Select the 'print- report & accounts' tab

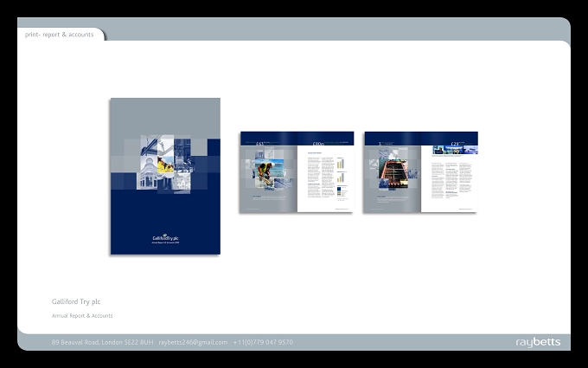60,35
